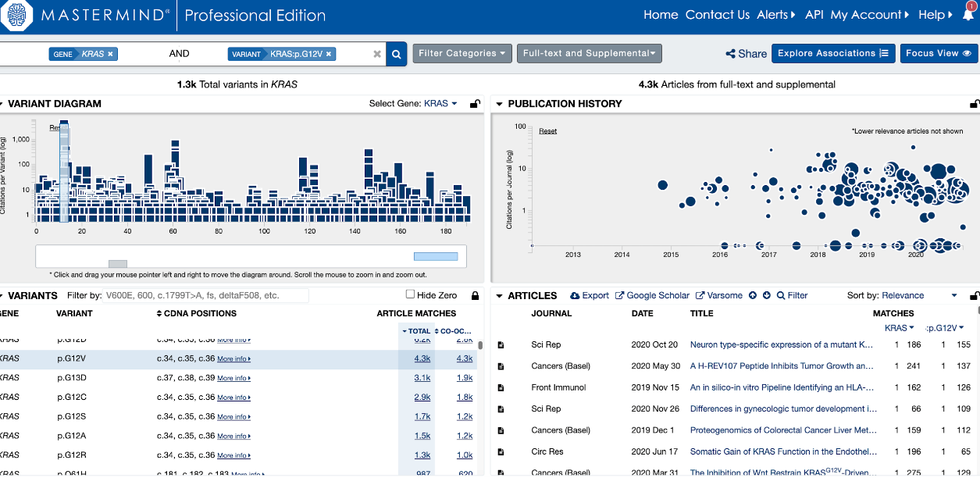Open the notifications bell
This screenshot has height=485, width=980.
click(968, 15)
